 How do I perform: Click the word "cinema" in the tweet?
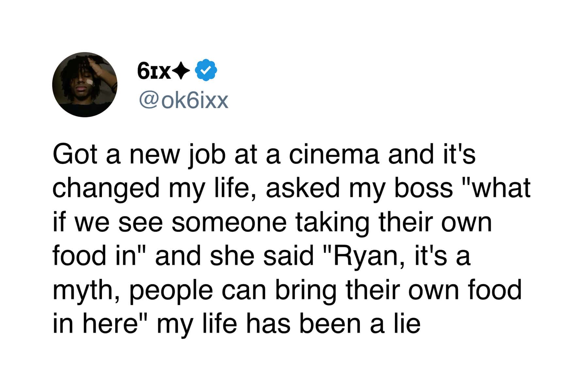tap(334, 154)
